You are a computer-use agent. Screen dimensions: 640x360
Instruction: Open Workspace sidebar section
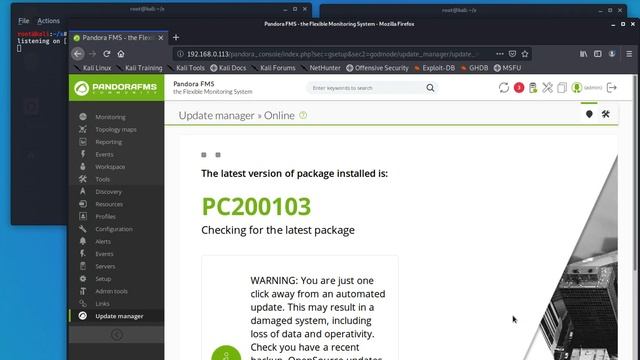tap(110, 167)
